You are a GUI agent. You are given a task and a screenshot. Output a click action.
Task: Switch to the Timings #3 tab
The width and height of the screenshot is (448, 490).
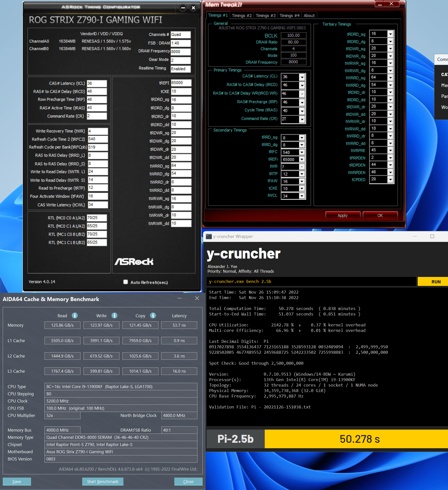coord(265,15)
